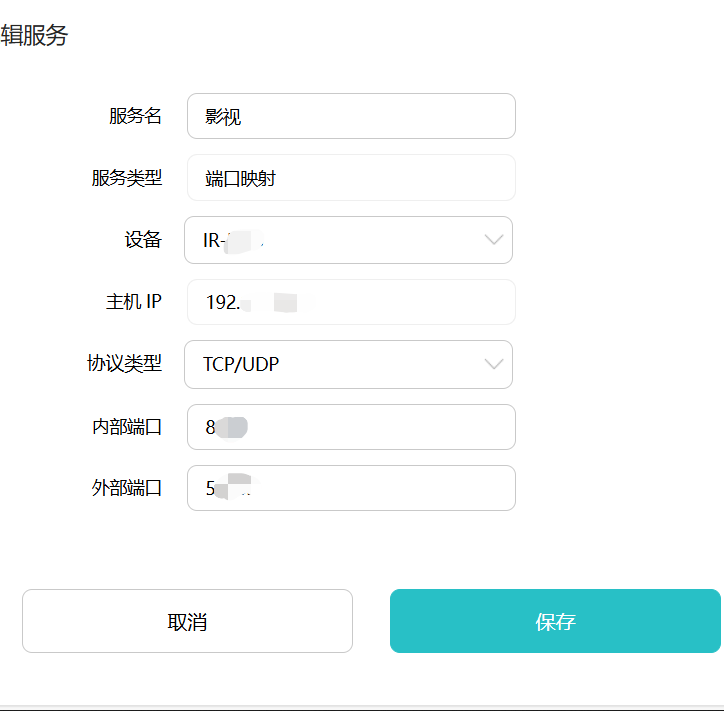Screen dimensions: 724x711
Task: Focus the 主机 IP field starting with 192.
Action: pos(351,302)
